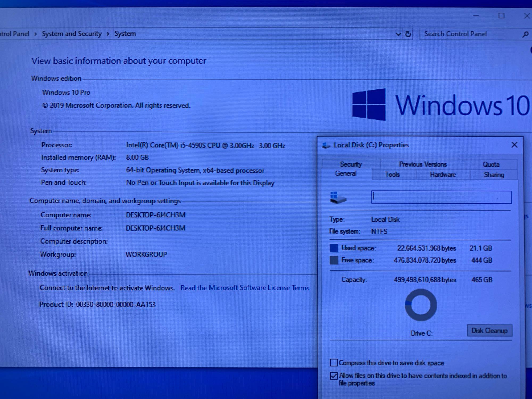The image size is (532, 399).
Task: Click the Free space gray color box
Action: pos(334,260)
